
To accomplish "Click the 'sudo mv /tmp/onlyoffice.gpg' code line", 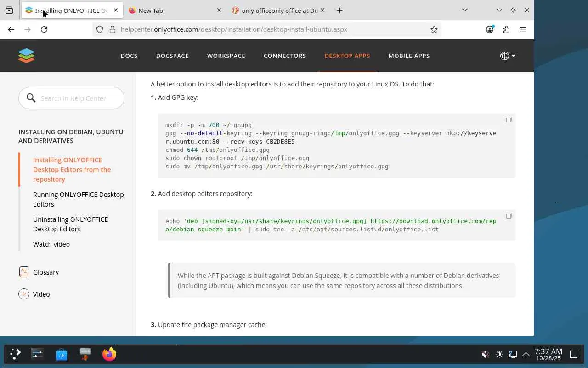I will [x=277, y=166].
